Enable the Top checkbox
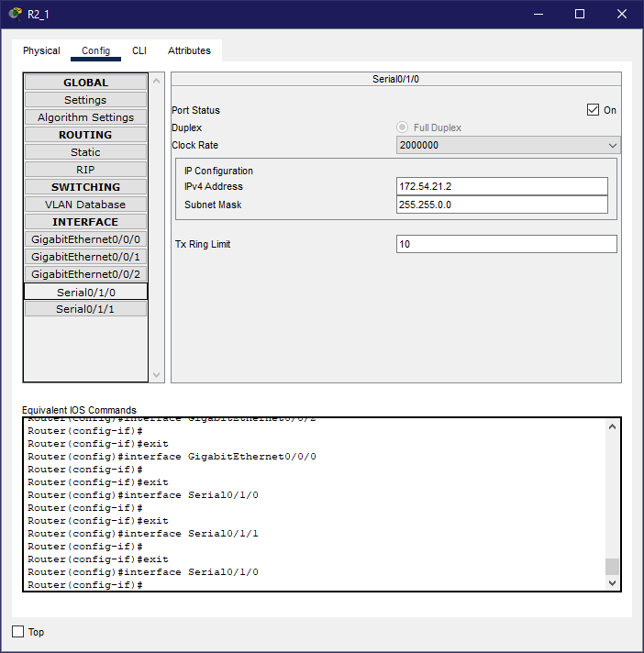 (x=18, y=632)
